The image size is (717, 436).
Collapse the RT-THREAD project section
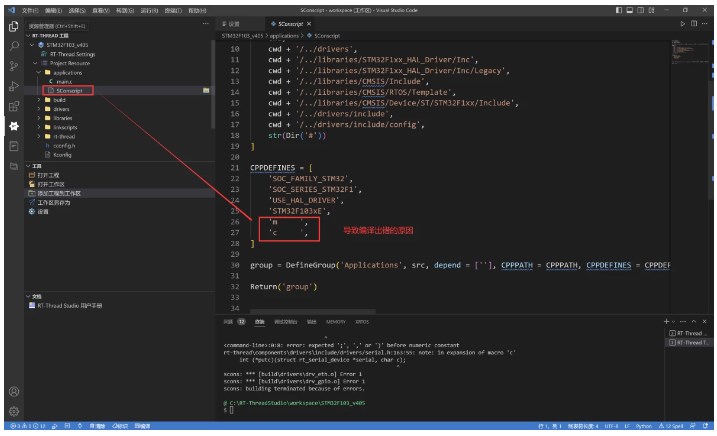point(28,36)
